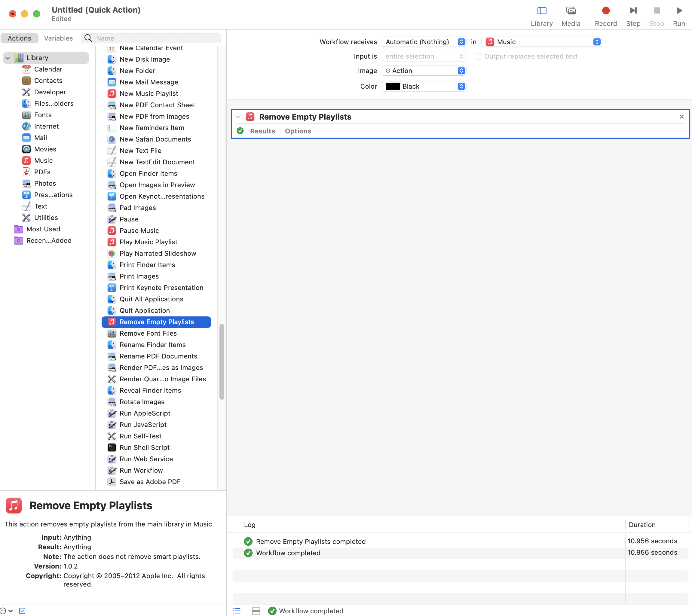The height and width of the screenshot is (616, 692).
Task: Toggle the list log view at bottom
Action: tap(236, 611)
